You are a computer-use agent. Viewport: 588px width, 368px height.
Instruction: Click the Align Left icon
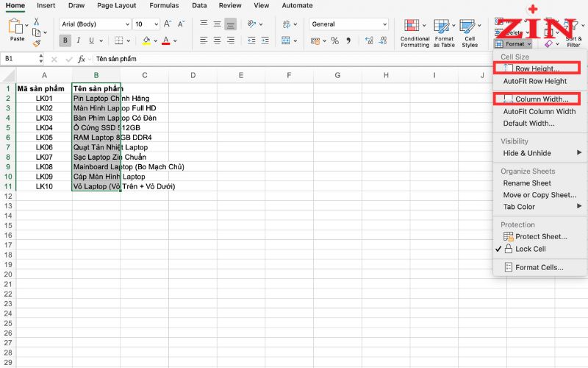[x=204, y=40]
